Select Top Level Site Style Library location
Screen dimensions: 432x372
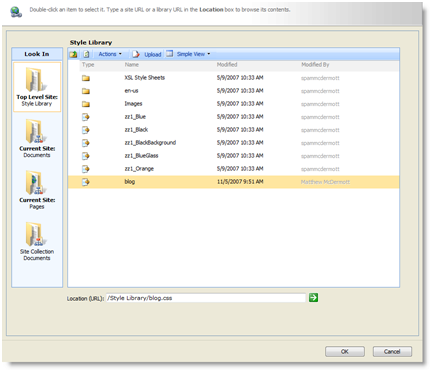pos(37,87)
